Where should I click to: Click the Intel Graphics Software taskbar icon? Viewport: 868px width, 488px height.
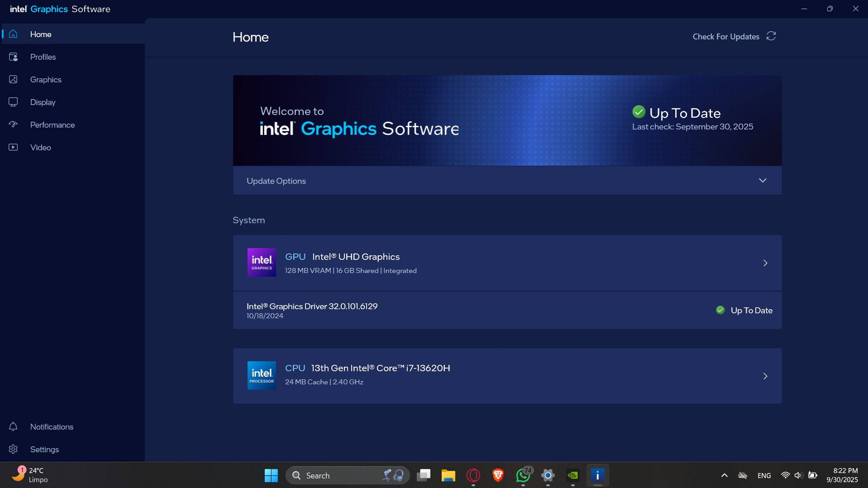tap(597, 475)
